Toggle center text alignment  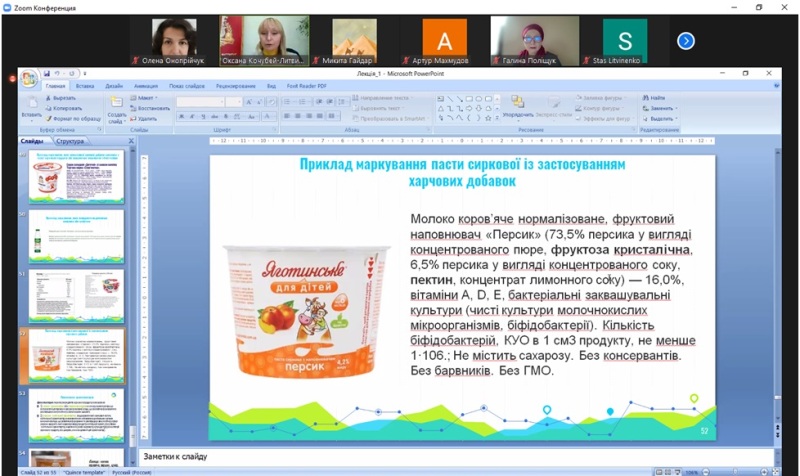pyautogui.click(x=298, y=116)
